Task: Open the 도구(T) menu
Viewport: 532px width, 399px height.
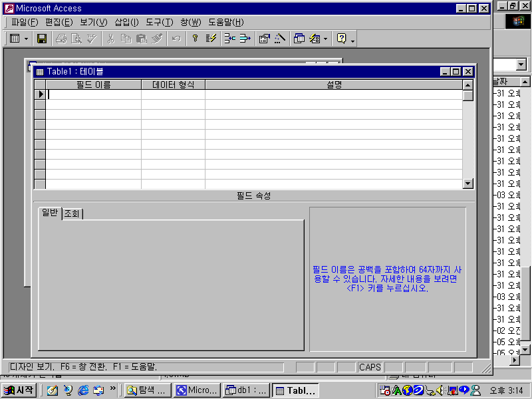Action: pyautogui.click(x=160, y=23)
